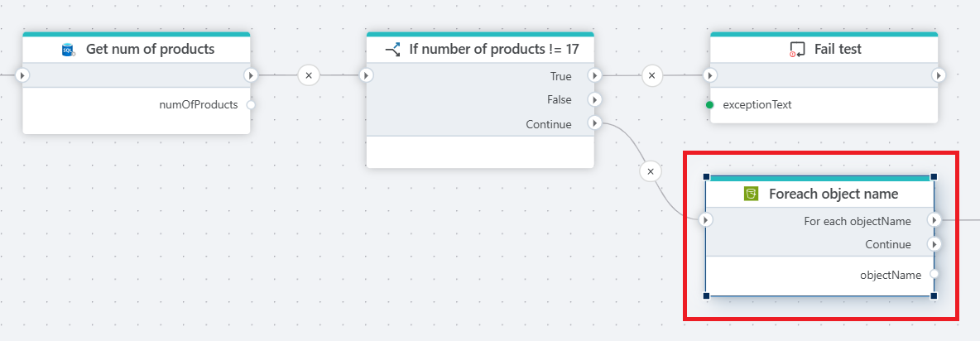Remove the connection from True to Fail test
Viewport: 980px width, 341px height.
click(x=652, y=75)
